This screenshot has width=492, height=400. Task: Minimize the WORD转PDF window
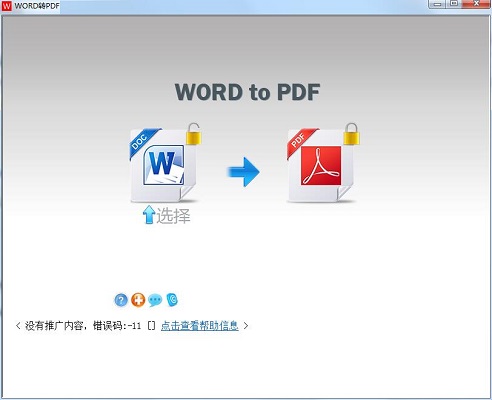(438, 4)
